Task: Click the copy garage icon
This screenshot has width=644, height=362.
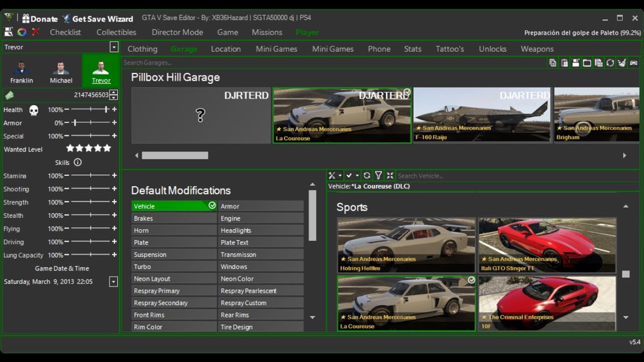Action: click(x=553, y=63)
